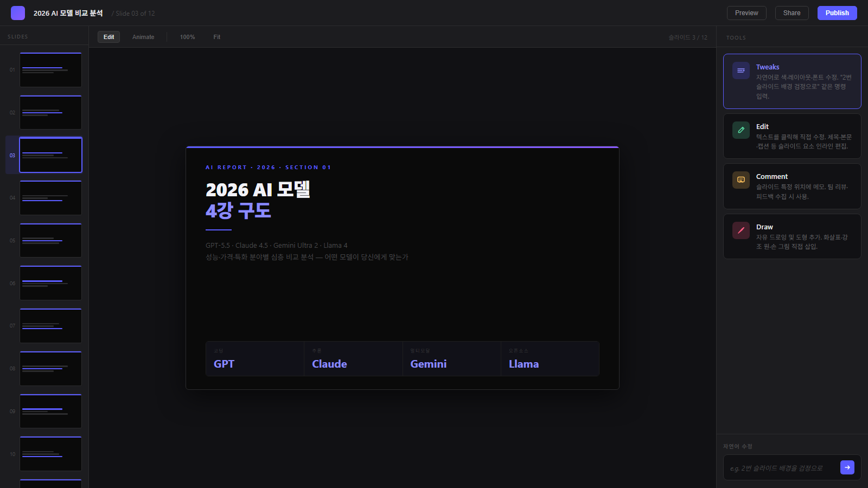Open slide 01 thumbnail
Screen dimensions: 868x488
tap(50, 70)
